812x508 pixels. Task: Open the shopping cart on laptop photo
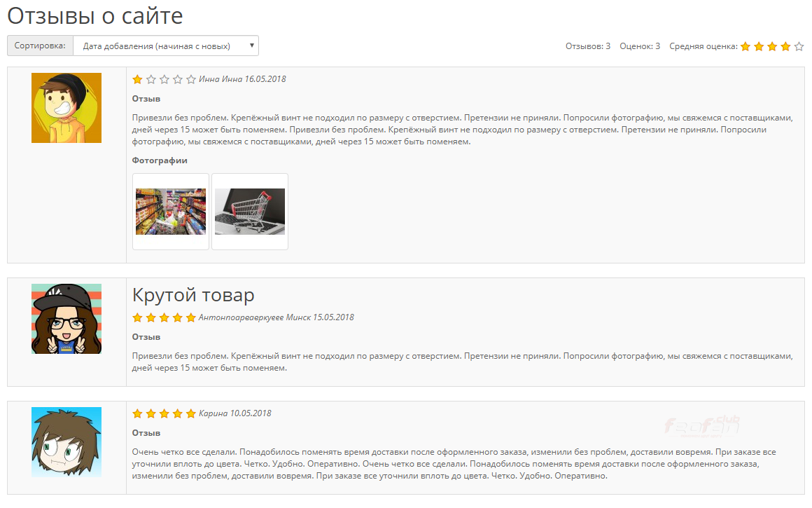click(250, 212)
